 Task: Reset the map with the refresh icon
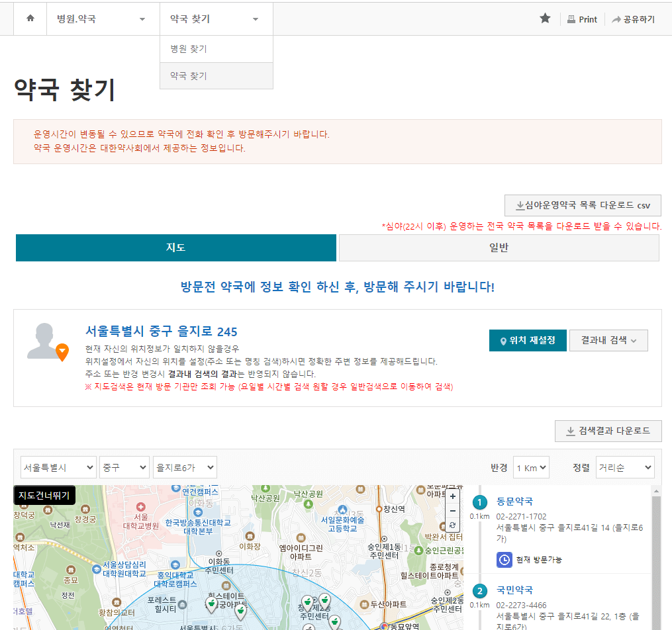(x=453, y=525)
